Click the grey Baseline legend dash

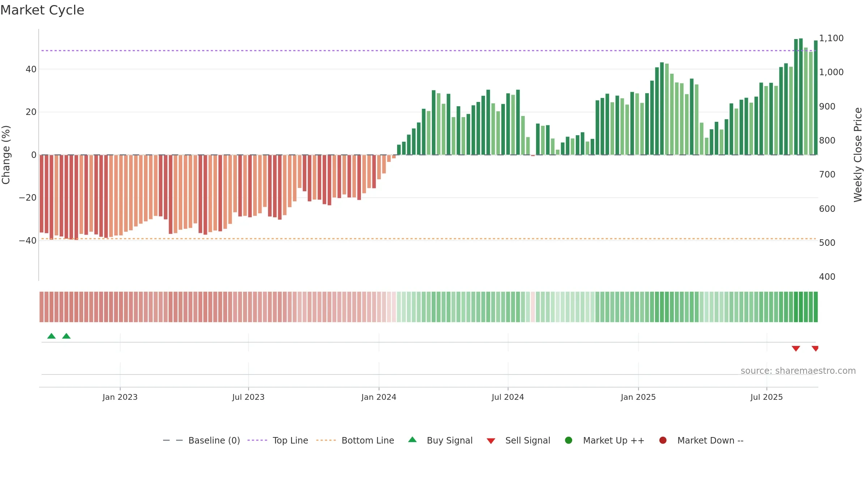[173, 440]
